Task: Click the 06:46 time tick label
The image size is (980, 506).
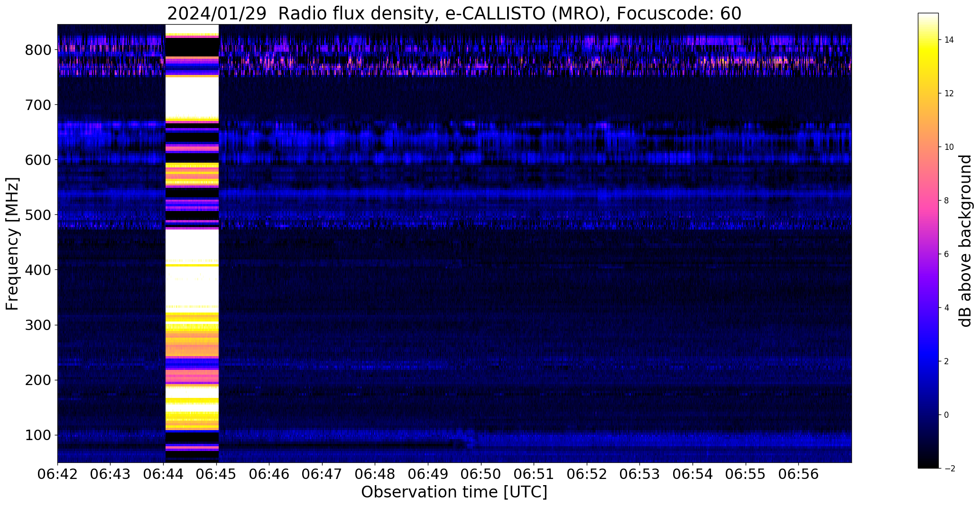Action: tap(269, 474)
